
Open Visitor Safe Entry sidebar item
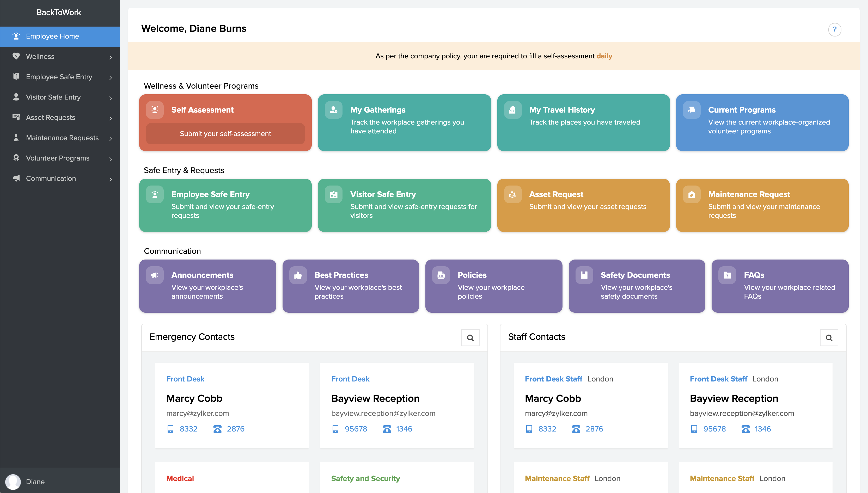point(53,97)
